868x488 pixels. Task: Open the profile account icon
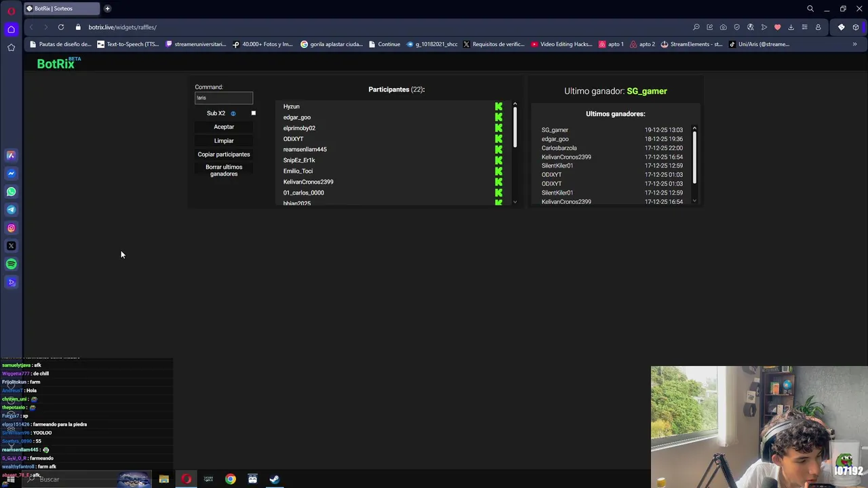pos(818,27)
